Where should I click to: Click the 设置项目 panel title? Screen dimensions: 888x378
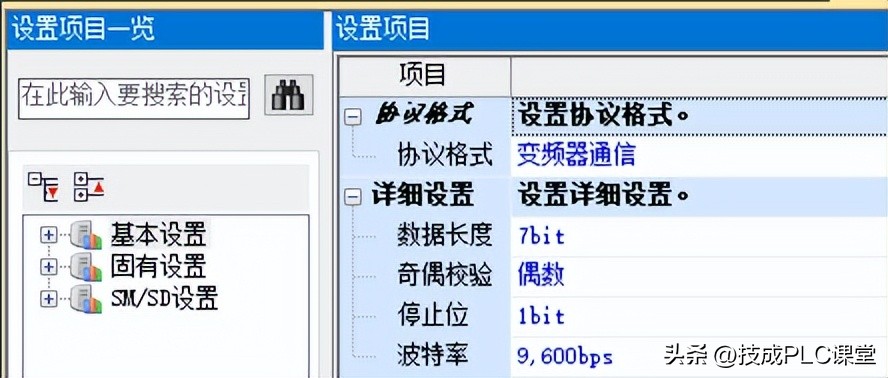[x=383, y=29]
